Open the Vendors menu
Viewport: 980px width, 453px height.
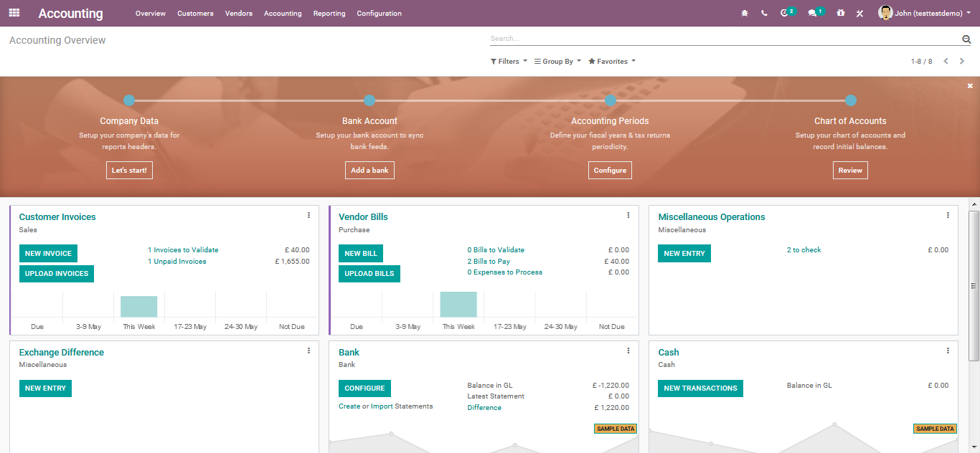point(238,14)
